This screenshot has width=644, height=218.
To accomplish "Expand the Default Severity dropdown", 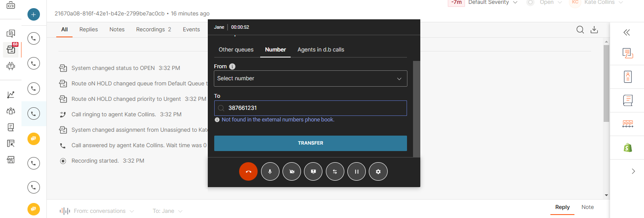I will (x=492, y=3).
